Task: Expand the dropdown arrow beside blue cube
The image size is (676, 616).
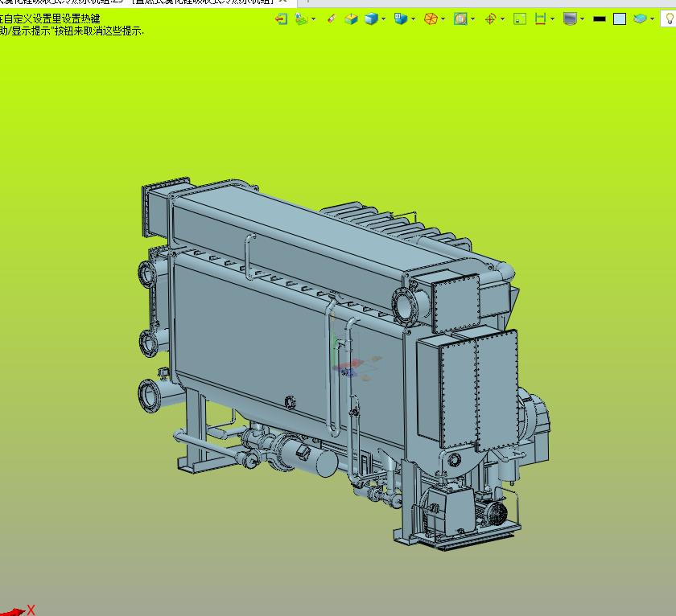Action: coord(383,18)
